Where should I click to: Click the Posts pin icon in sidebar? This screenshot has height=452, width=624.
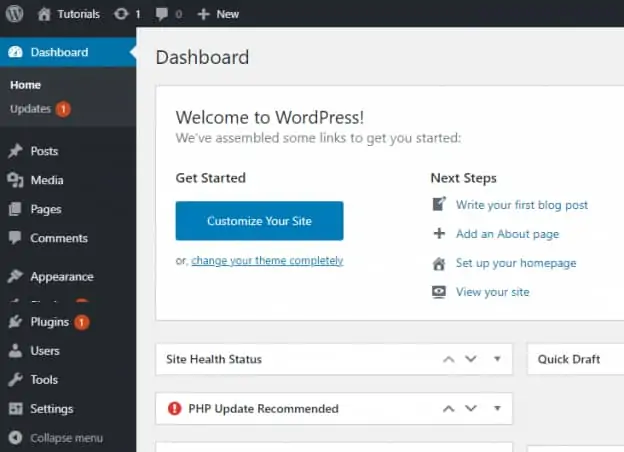[x=15, y=151]
